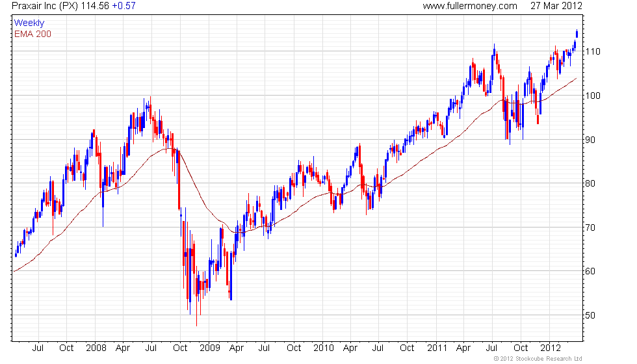637x364 pixels.
Task: Select the Weekly legend label
Action: tap(29, 23)
